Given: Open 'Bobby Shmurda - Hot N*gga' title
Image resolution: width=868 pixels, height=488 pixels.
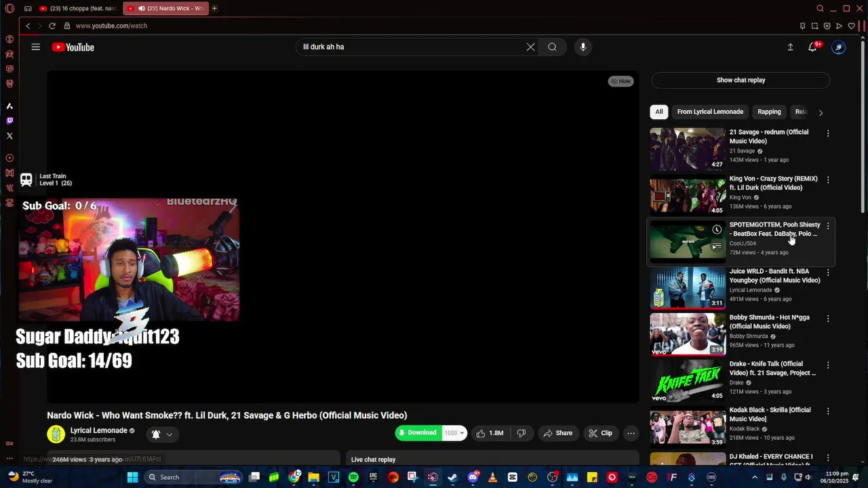Looking at the screenshot, I should 770,322.
